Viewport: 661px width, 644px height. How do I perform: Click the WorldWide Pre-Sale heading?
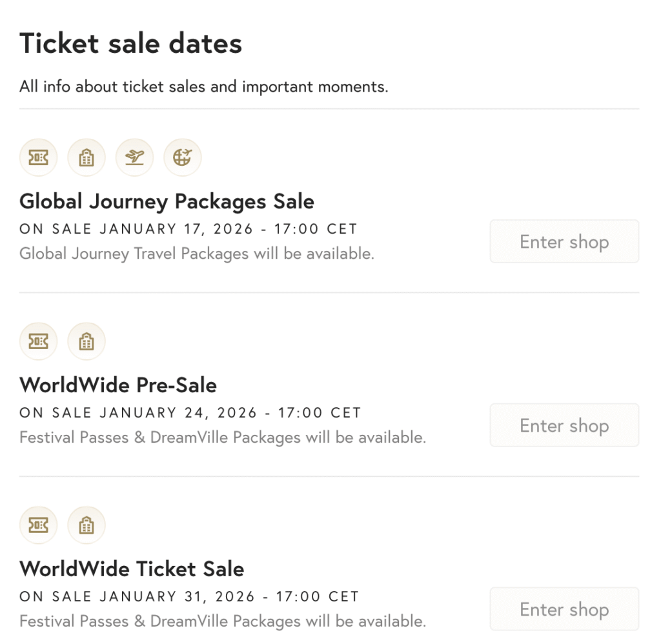(118, 385)
